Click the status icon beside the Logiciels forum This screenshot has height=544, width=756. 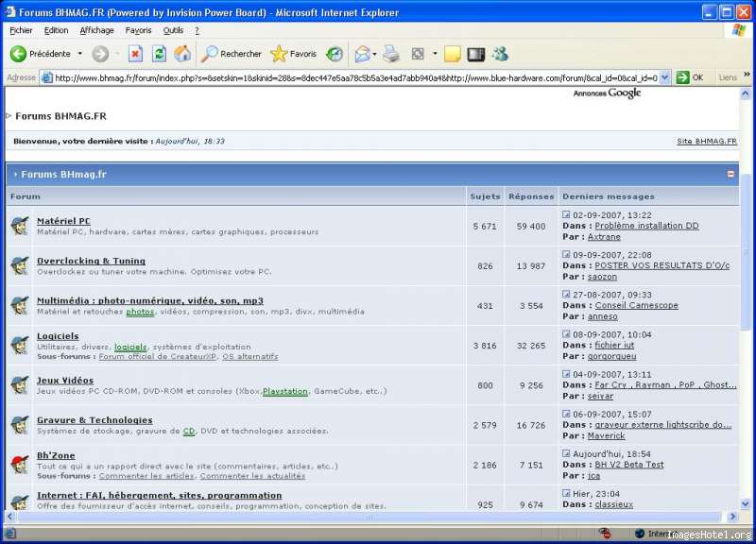(20, 345)
